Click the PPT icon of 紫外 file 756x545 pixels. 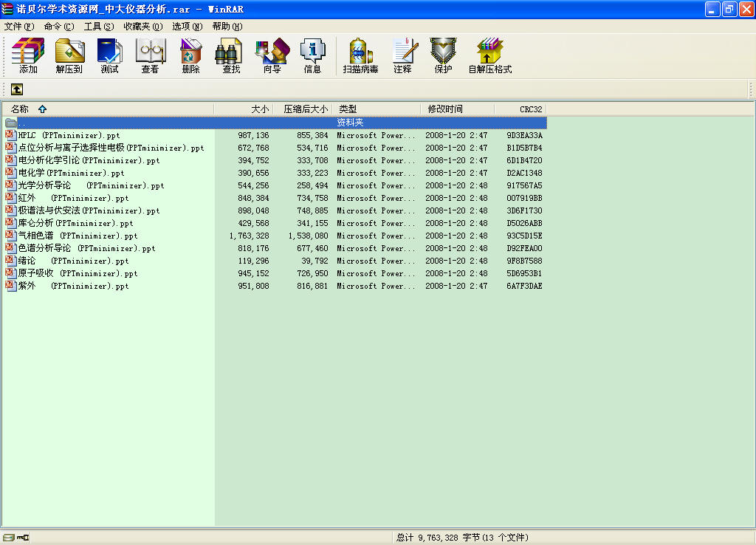pyautogui.click(x=10, y=286)
